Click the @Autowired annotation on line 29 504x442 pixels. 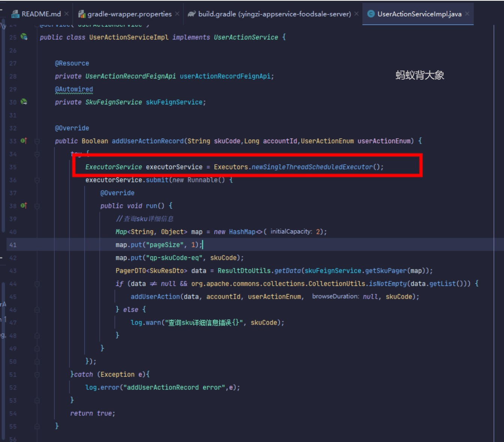(74, 89)
